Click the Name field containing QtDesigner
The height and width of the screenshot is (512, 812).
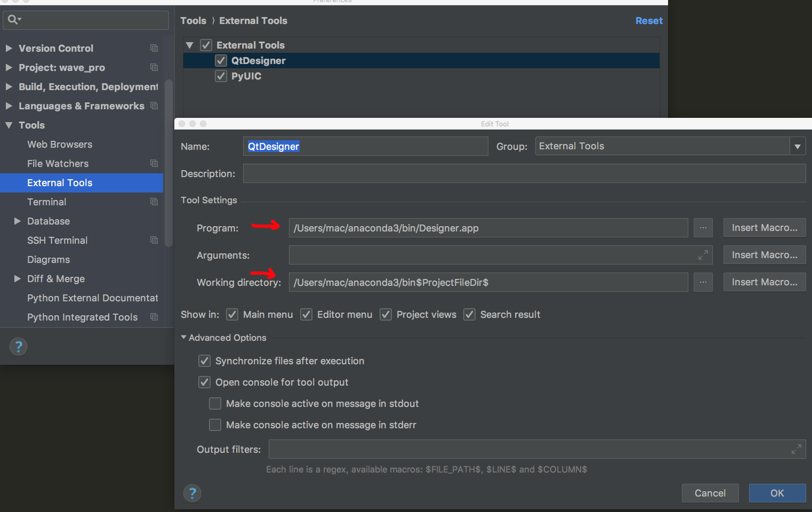coord(366,146)
